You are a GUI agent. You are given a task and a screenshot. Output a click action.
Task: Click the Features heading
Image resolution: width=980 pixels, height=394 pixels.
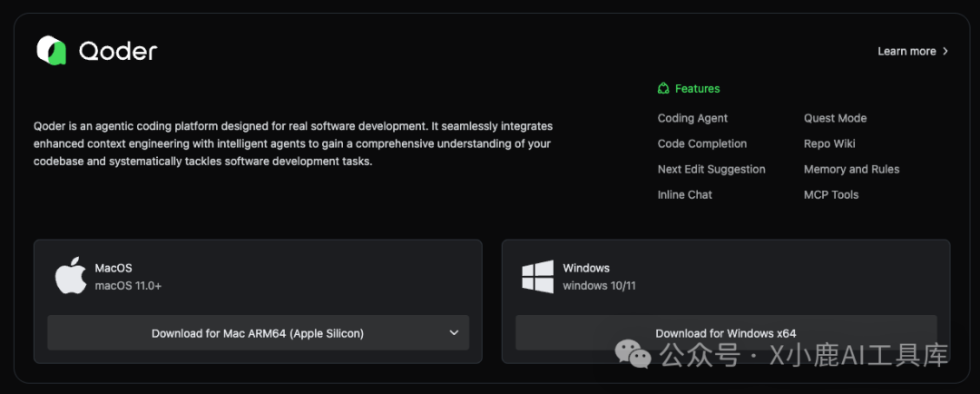click(x=698, y=89)
